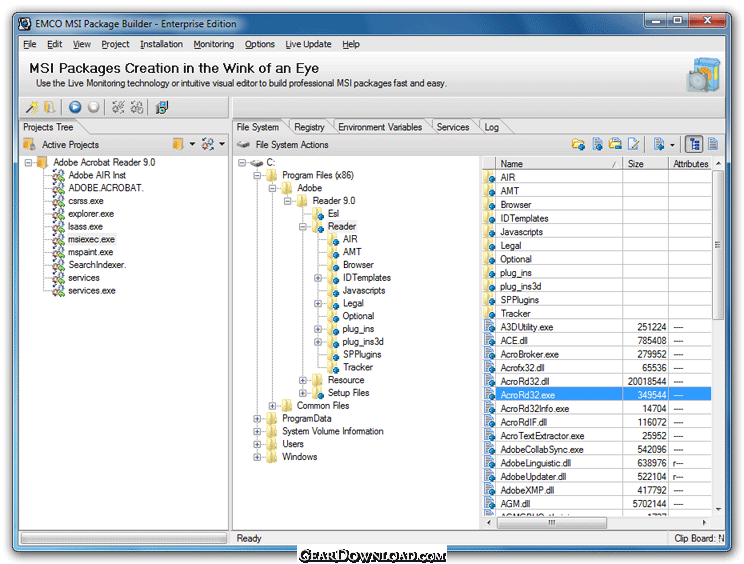Image resolution: width=744 pixels, height=564 pixels.
Task: Sort by the Attributes column header
Action: (690, 164)
